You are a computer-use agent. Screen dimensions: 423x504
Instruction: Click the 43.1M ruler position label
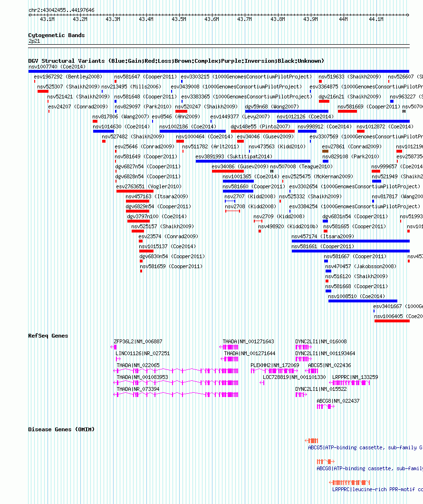[x=47, y=19]
